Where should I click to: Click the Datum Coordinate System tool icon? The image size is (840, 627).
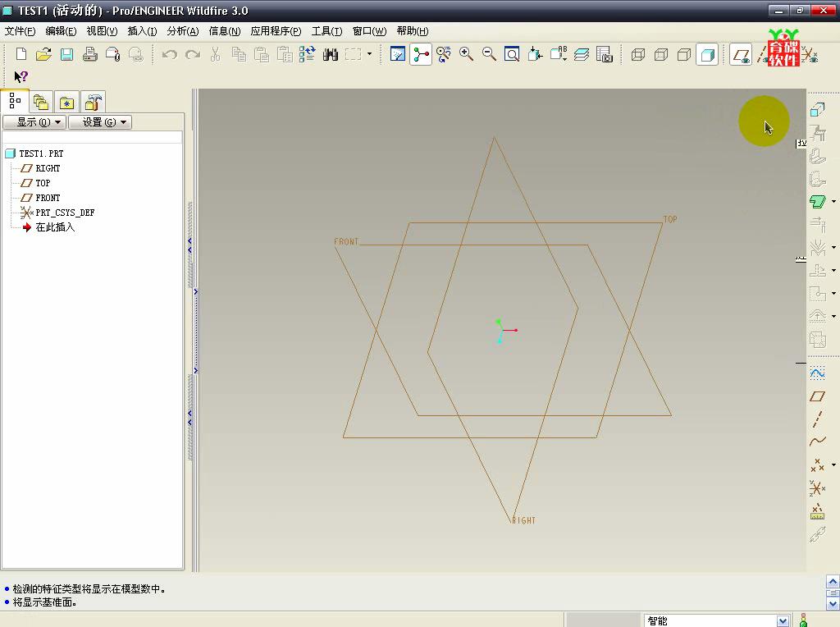point(817,487)
